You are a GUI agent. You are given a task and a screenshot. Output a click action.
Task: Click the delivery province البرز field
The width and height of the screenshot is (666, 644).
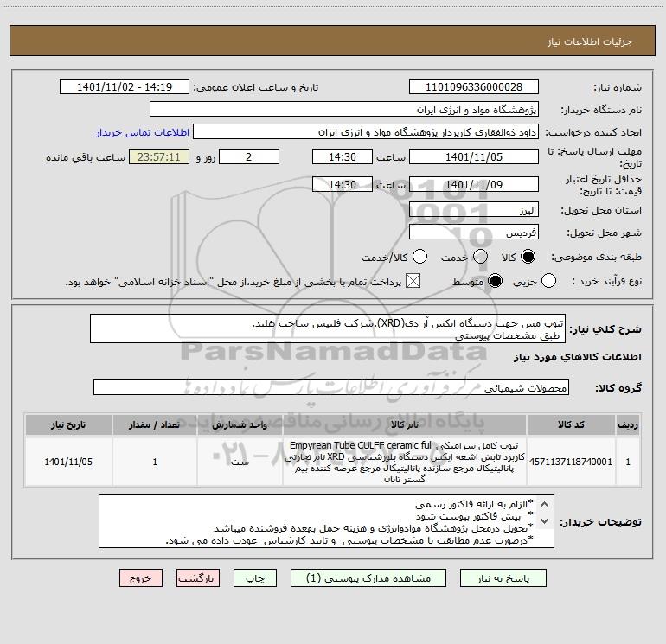tap(474, 210)
